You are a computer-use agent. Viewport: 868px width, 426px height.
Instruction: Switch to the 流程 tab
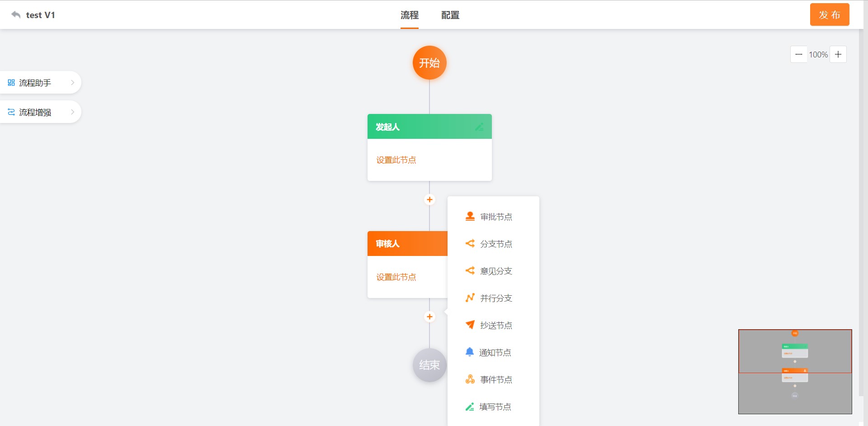click(x=409, y=15)
